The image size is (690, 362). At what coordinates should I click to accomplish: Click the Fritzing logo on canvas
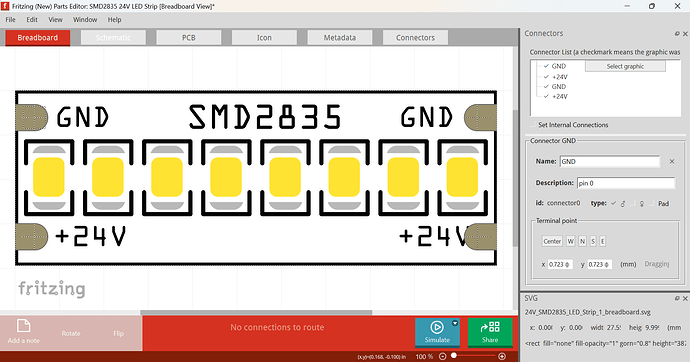(x=52, y=289)
